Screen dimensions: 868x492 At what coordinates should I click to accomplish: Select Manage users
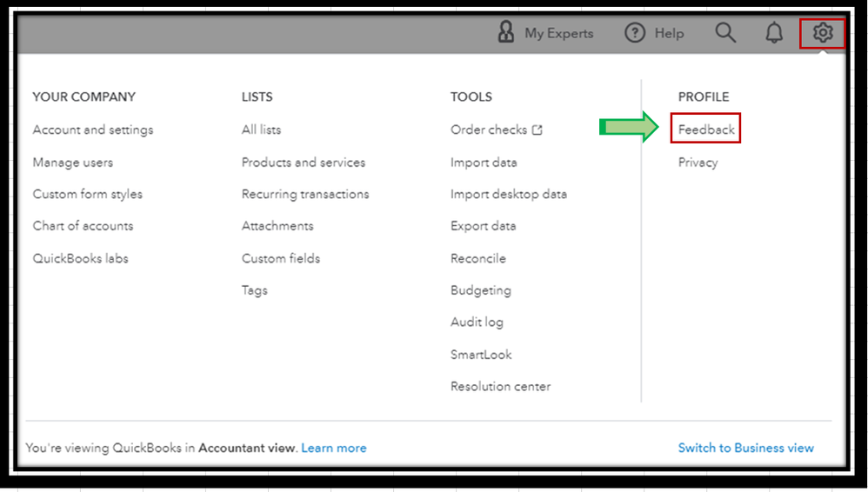[x=73, y=163]
